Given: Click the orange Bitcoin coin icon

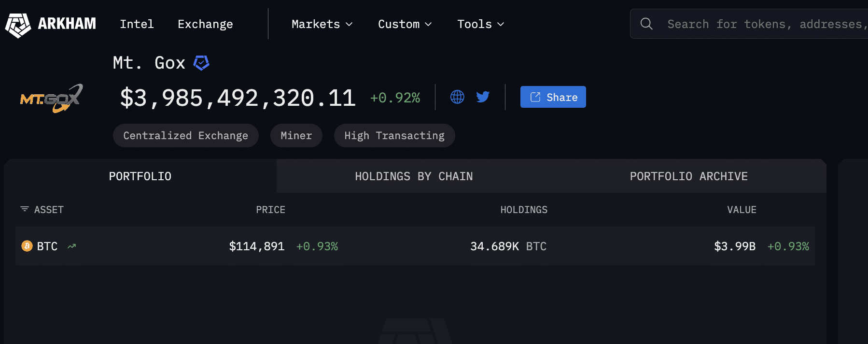Looking at the screenshot, I should point(27,246).
